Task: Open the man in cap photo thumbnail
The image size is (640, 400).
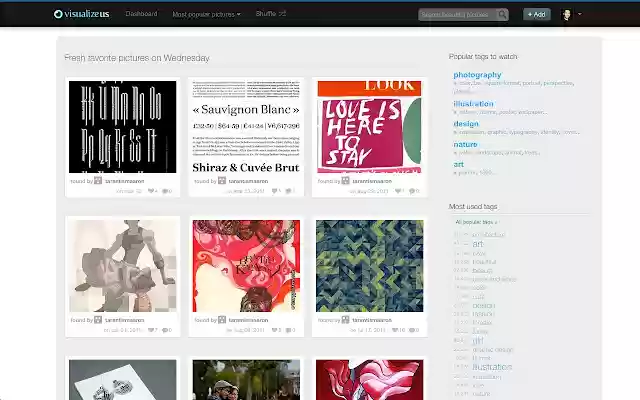Action: click(246, 380)
